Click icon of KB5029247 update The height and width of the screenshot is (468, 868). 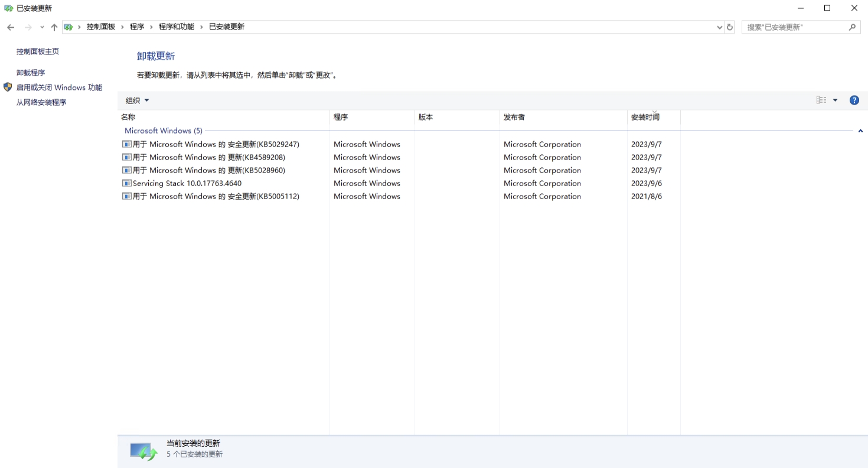[126, 144]
